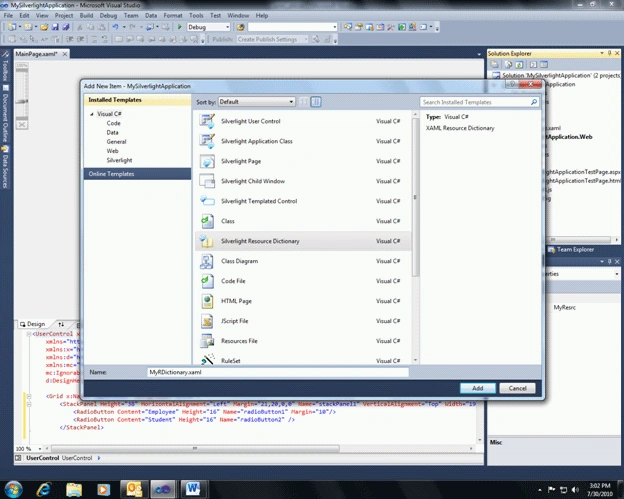This screenshot has width=624, height=499.
Task: Click the Add button
Action: pyautogui.click(x=478, y=388)
